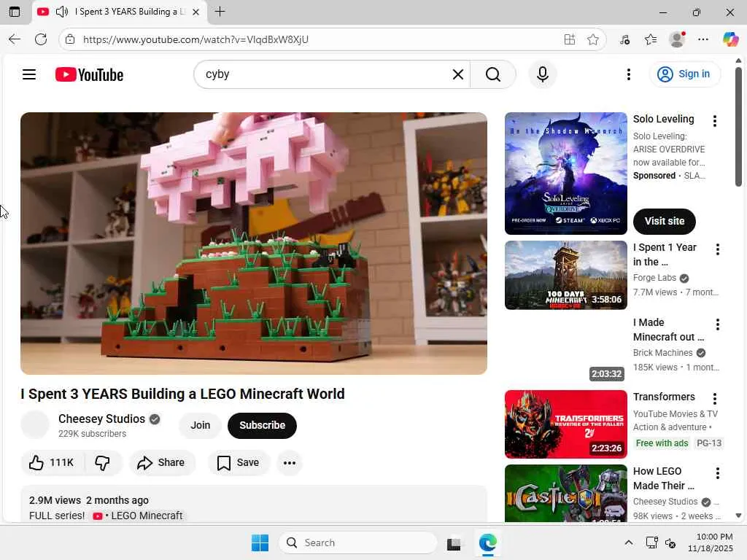Click Forge Labs channel name

pyautogui.click(x=654, y=278)
